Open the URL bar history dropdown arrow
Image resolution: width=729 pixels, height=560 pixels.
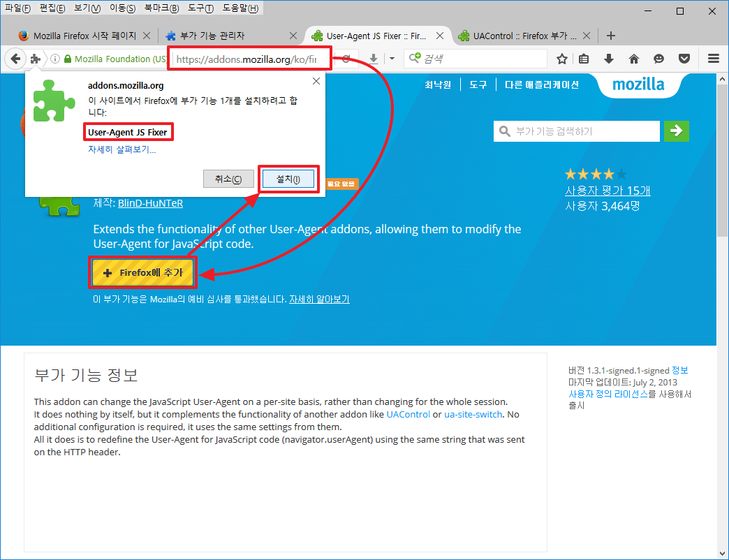tap(392, 59)
